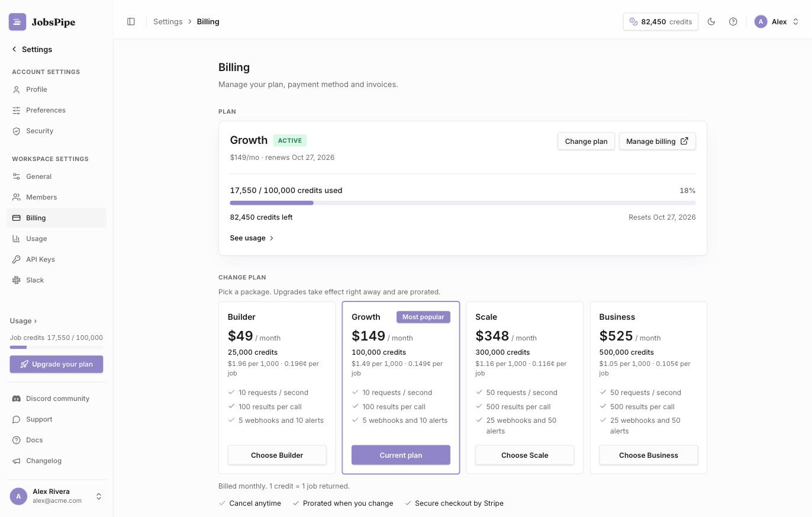This screenshot has height=517, width=812.
Task: Click the Billing breadcrumb text
Action: [208, 21]
